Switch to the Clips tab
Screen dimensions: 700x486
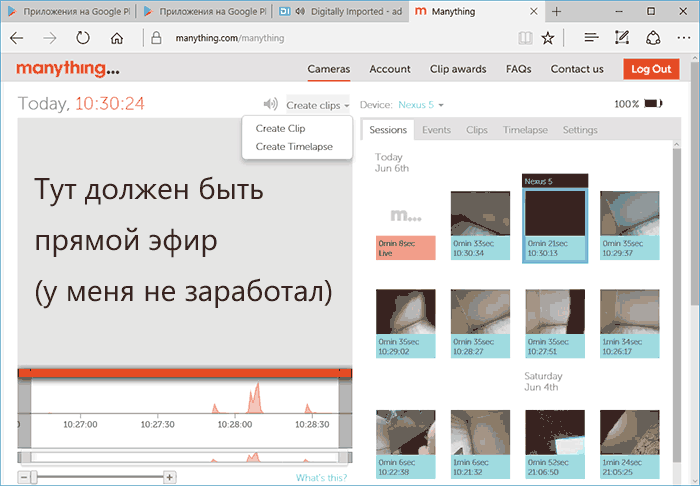[476, 130]
